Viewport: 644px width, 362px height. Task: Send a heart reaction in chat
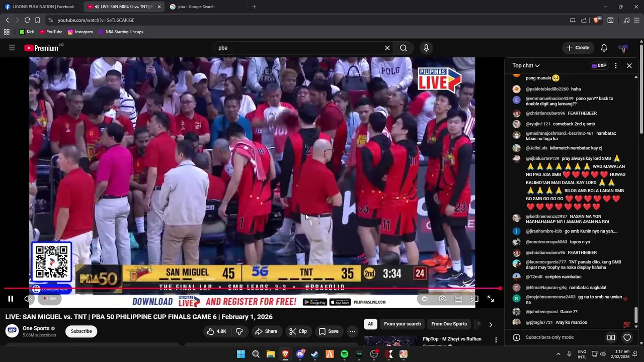coord(627,337)
